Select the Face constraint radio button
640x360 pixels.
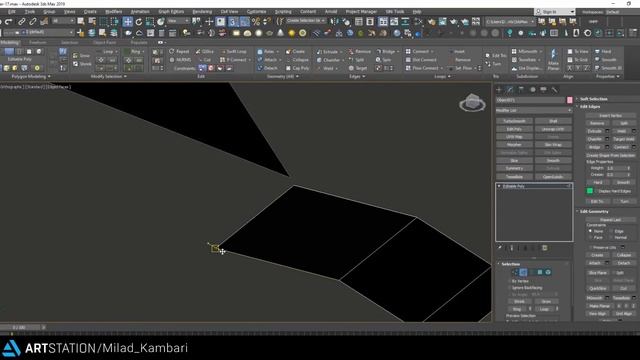coord(590,237)
